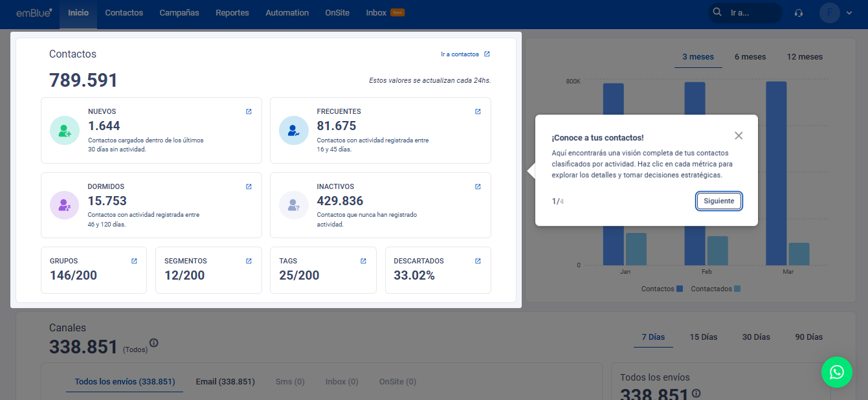Screen dimensions: 868x400
Task: Select the 7 Días range tab
Action: (x=653, y=337)
